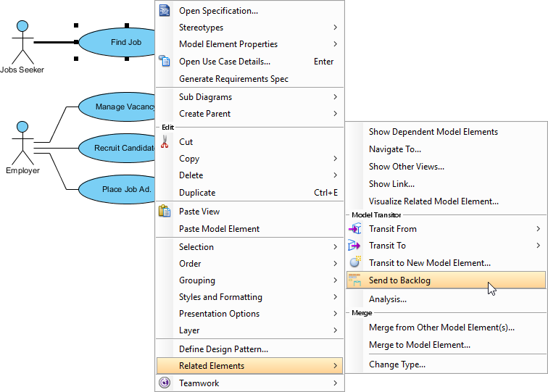Choose Paste Model Element
The height and width of the screenshot is (392, 548).
coord(249,229)
